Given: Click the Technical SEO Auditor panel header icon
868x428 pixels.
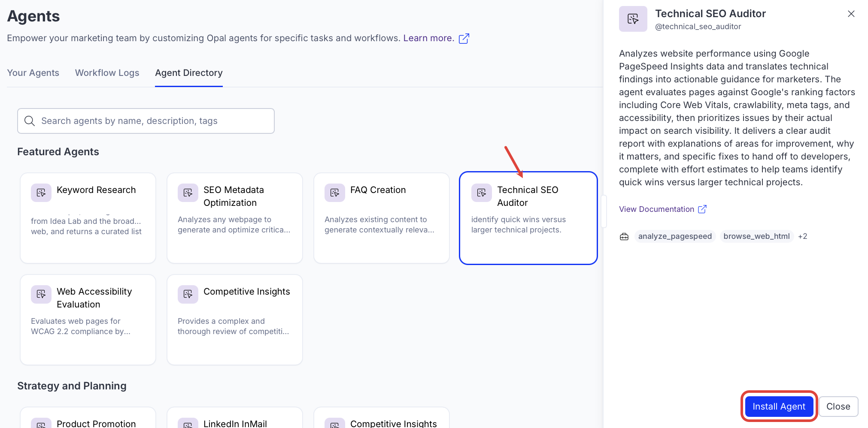Looking at the screenshot, I should coord(633,19).
